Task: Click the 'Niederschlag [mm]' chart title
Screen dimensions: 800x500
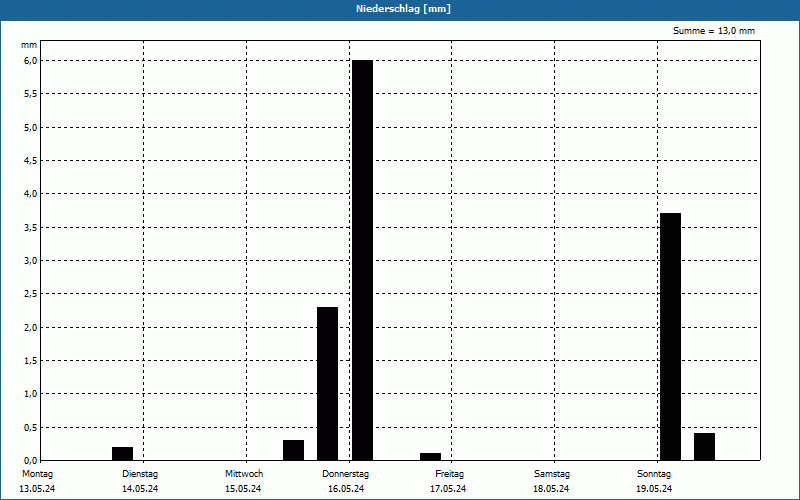Action: click(x=403, y=9)
